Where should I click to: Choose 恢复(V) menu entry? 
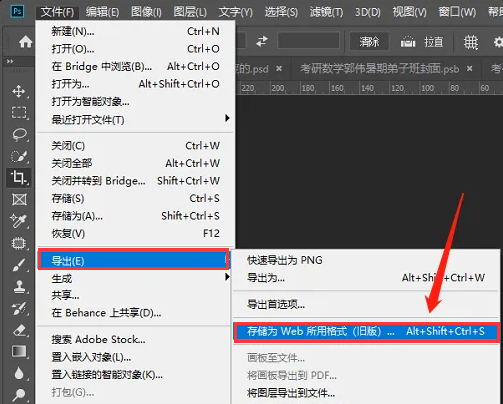pyautogui.click(x=136, y=233)
